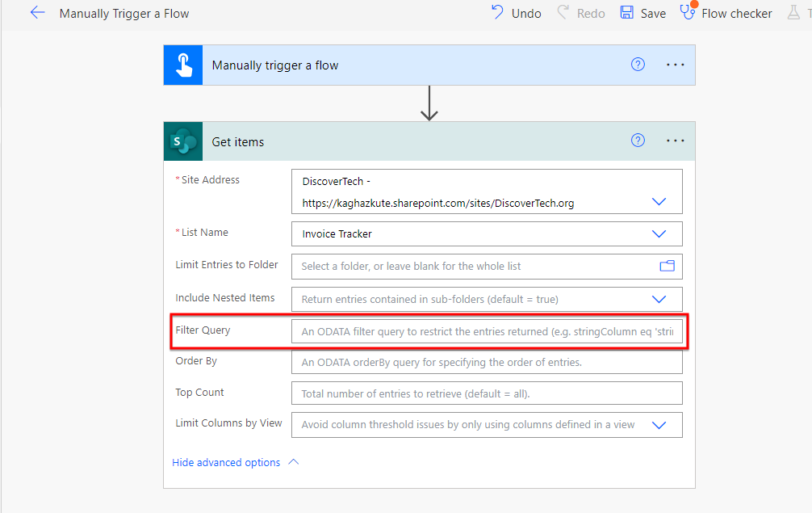Click the 'Top Count' label
Screen dimensions: 812x513
click(x=199, y=393)
